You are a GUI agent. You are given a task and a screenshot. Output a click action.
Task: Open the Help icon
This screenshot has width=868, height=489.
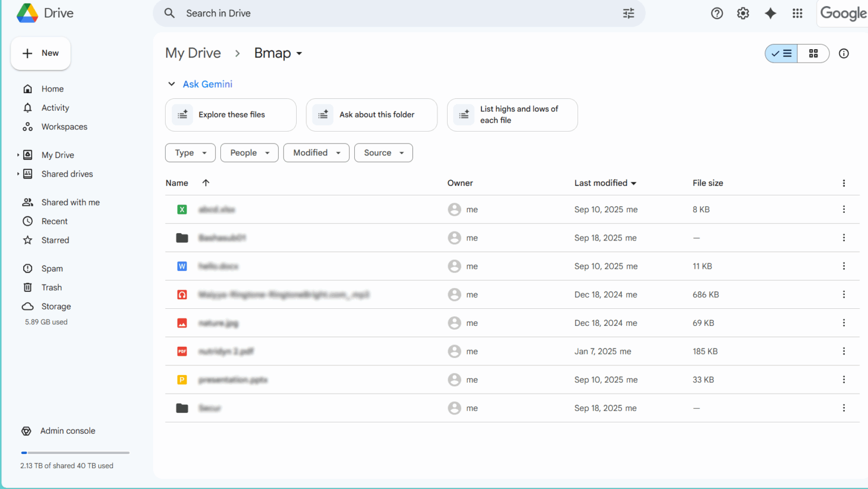pyautogui.click(x=717, y=13)
